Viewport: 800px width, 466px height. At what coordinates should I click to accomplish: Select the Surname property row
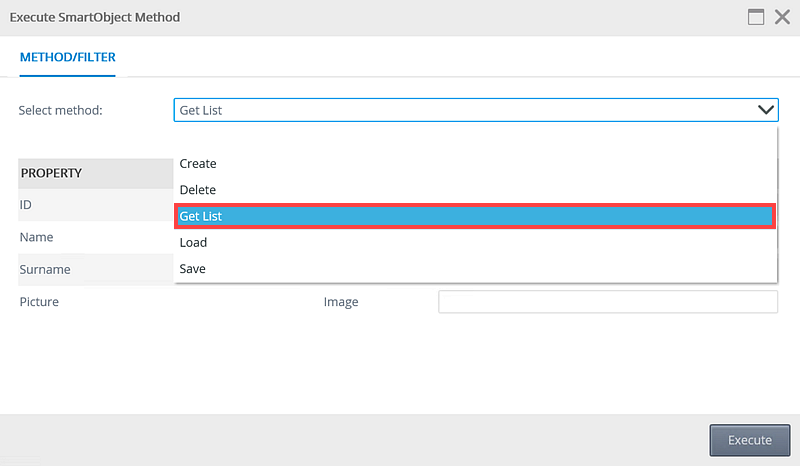pyautogui.click(x=96, y=269)
